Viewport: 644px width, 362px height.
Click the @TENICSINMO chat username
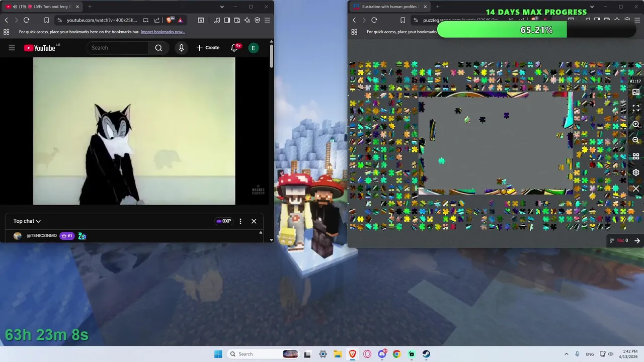(42, 236)
